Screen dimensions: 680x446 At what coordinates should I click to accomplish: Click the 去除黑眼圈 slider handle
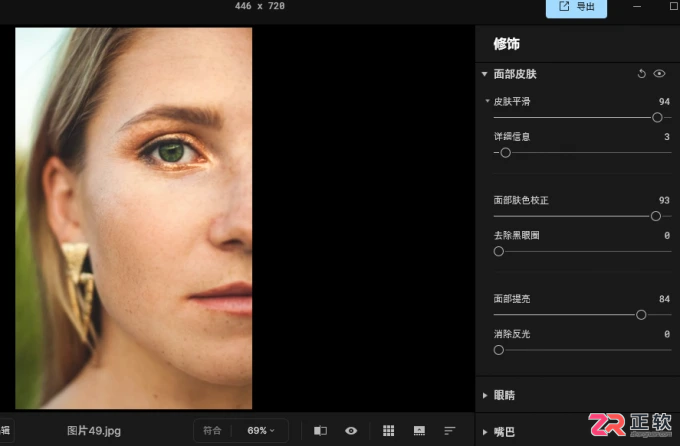[499, 251]
